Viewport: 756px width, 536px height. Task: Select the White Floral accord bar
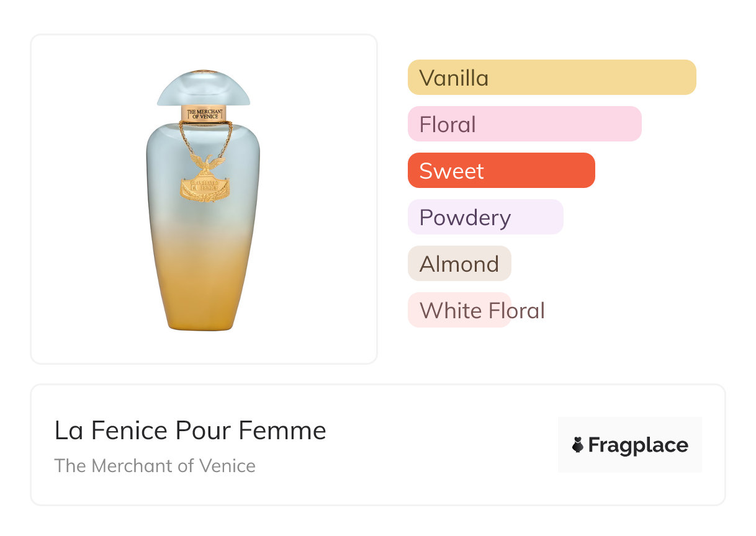pyautogui.click(x=459, y=310)
